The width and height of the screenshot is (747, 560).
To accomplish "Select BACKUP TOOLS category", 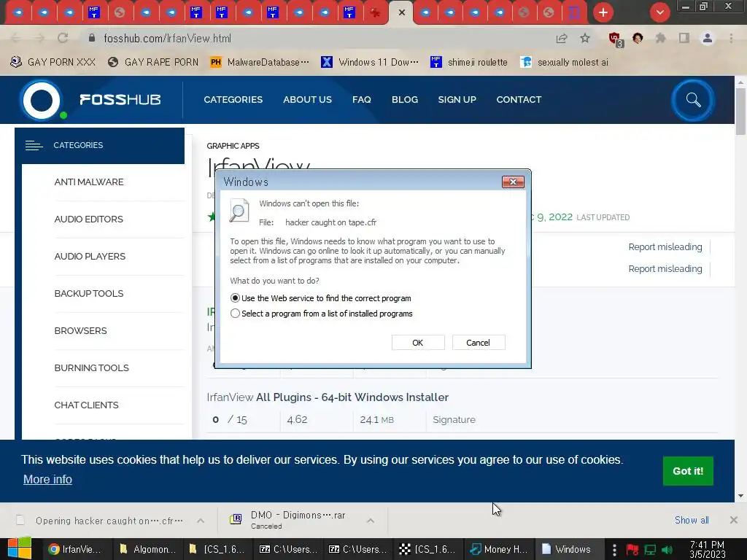I will click(x=88, y=293).
